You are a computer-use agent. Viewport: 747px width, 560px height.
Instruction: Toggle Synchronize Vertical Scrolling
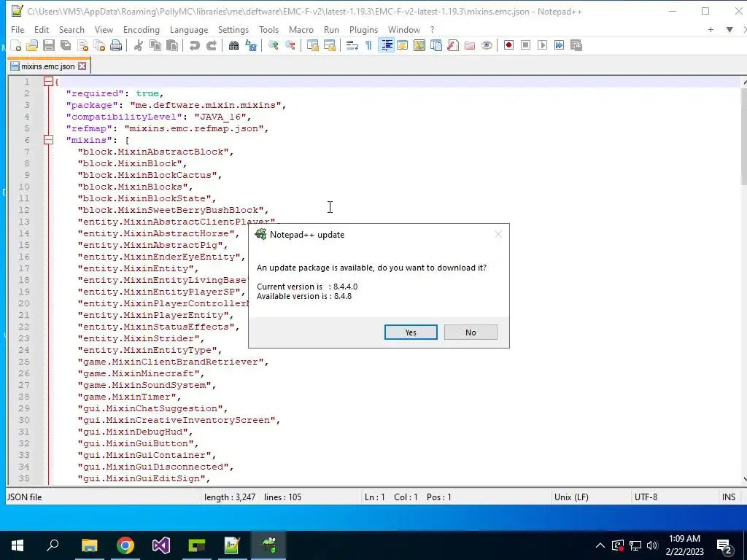coord(312,45)
